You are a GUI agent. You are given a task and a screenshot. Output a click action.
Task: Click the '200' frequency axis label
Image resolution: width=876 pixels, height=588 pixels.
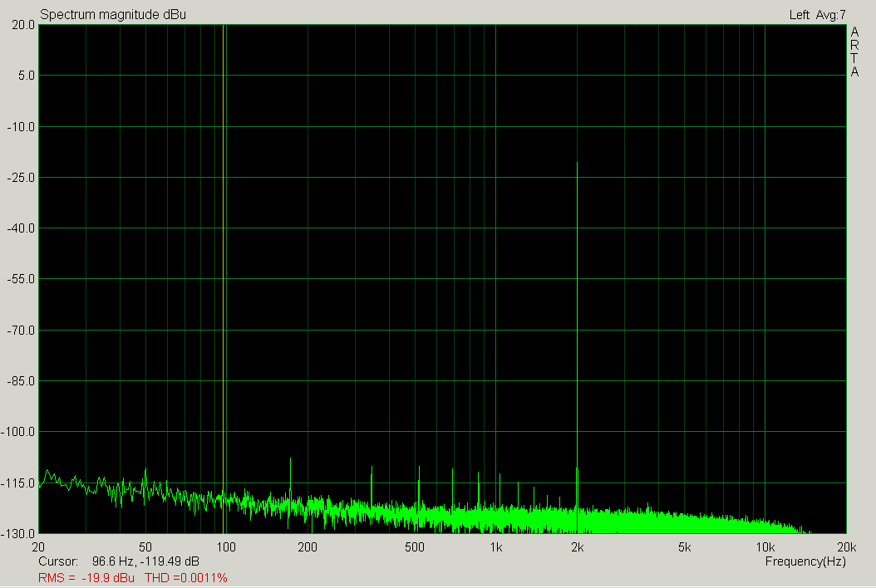pyautogui.click(x=308, y=547)
